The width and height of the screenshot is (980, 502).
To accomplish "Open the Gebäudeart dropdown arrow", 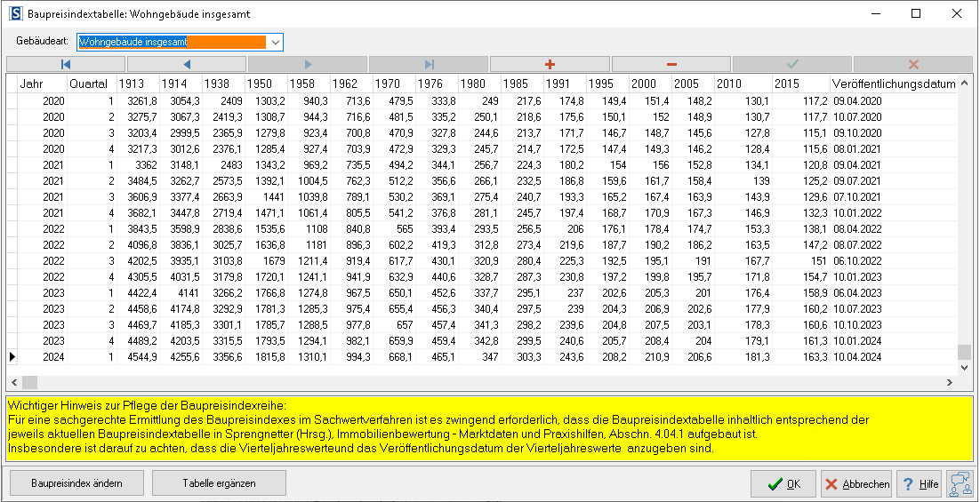I will pyautogui.click(x=276, y=43).
